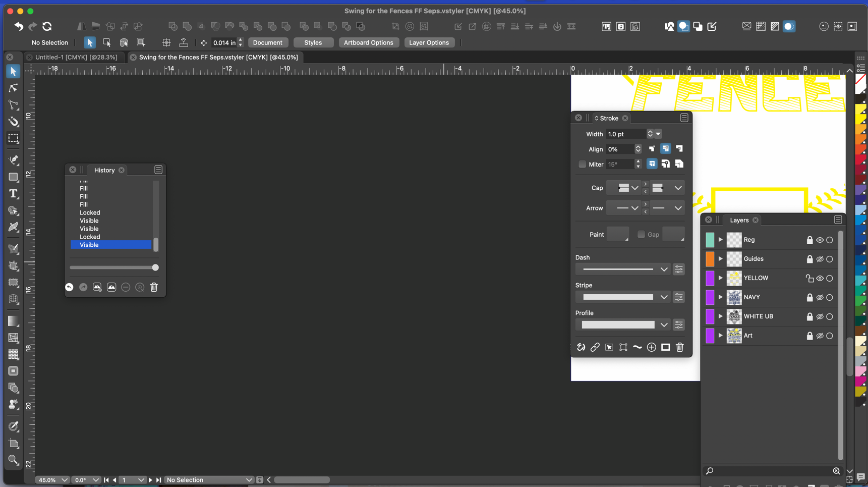Open the Dash style dropdown
This screenshot has width=868, height=487.
click(664, 269)
